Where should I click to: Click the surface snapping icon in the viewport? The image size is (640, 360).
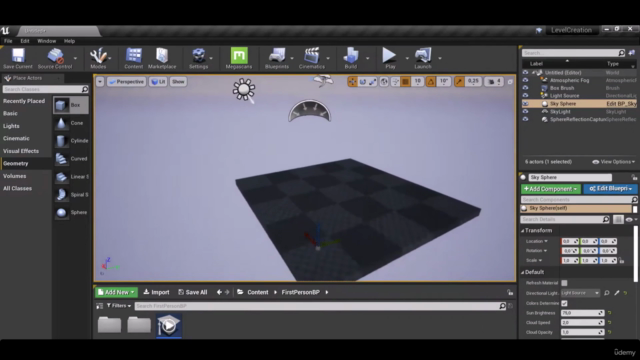(x=395, y=82)
